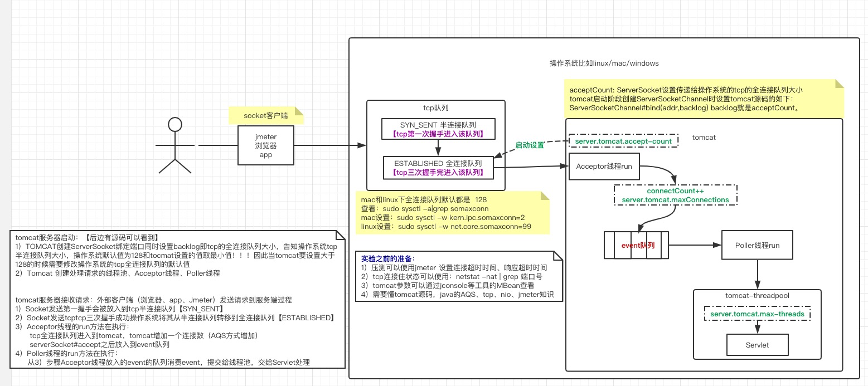Expand the tcp队列 container frame

pos(436,108)
